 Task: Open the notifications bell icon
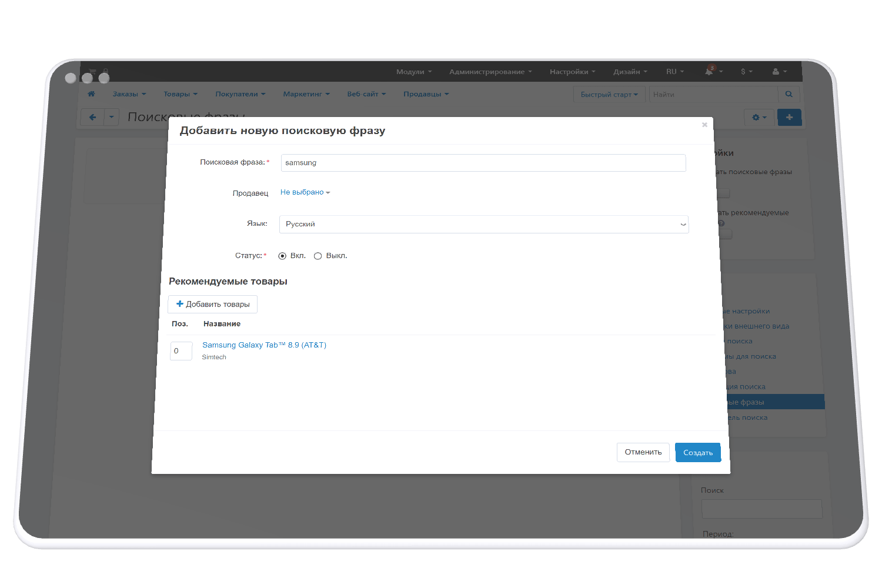709,71
